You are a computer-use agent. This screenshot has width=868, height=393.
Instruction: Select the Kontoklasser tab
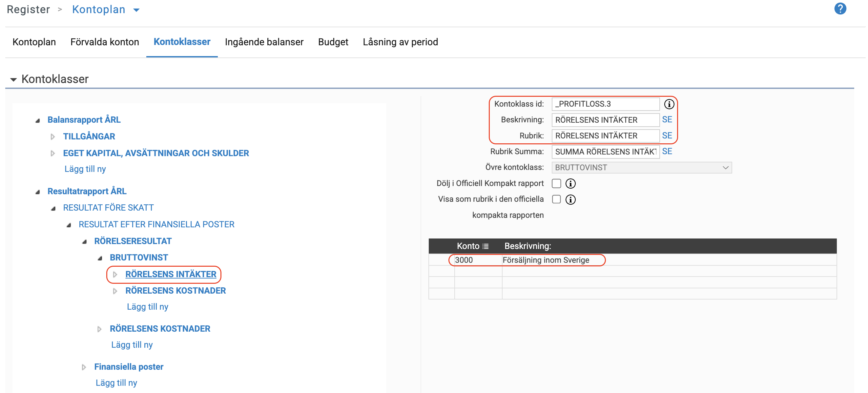tap(182, 42)
